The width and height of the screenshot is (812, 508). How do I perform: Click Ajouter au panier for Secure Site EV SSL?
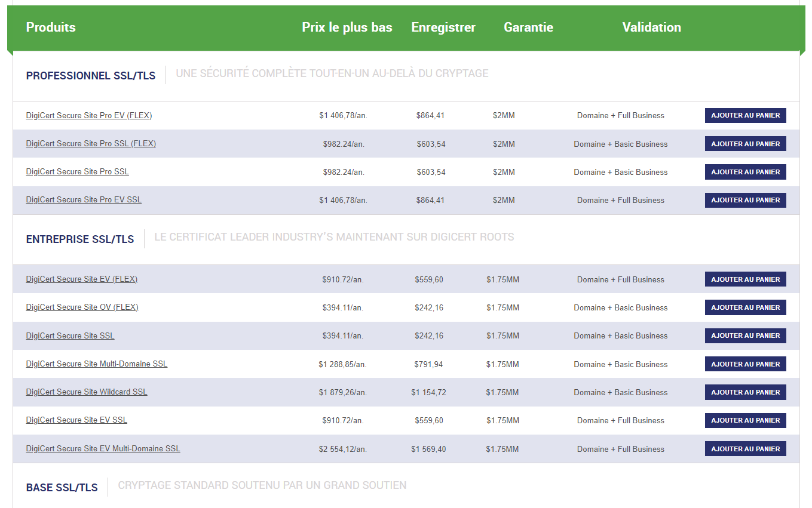[x=746, y=420]
